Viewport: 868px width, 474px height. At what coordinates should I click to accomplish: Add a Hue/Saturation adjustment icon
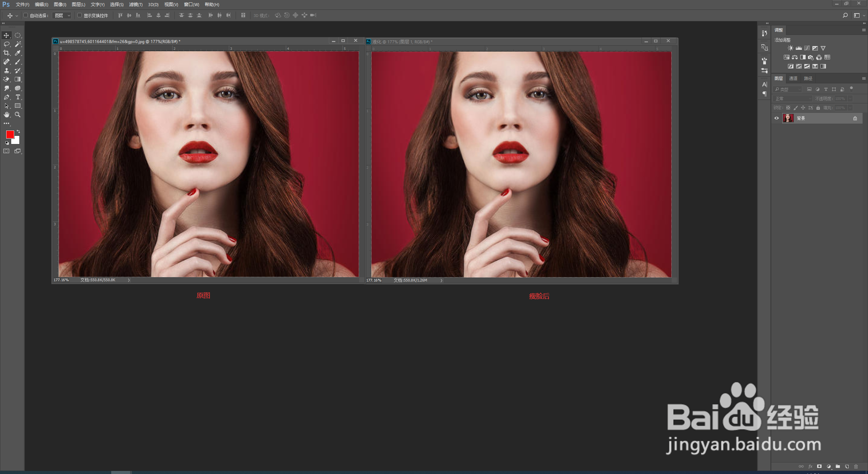coord(787,57)
